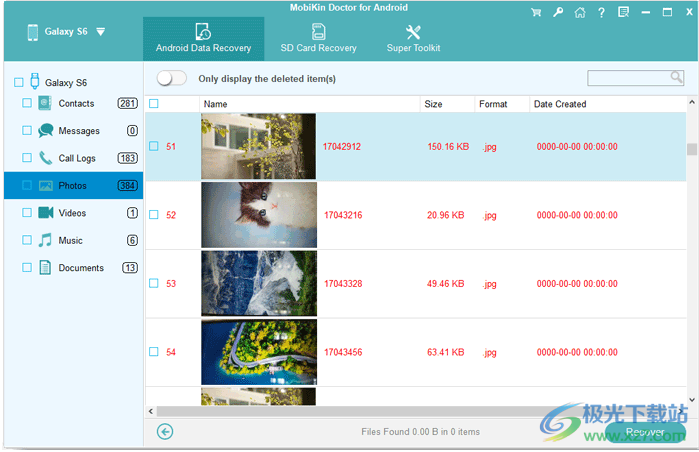Image resolution: width=699 pixels, height=452 pixels.
Task: Click the USB device icon in tree
Action: click(34, 82)
